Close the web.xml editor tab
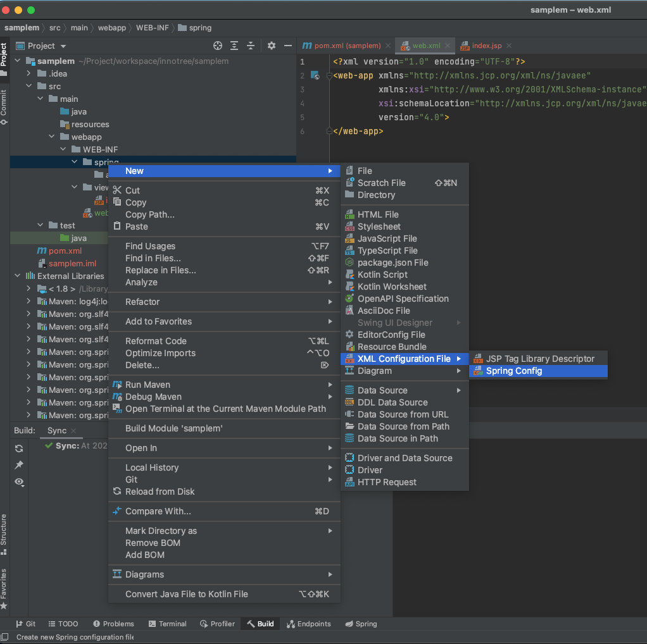647x644 pixels. click(448, 46)
